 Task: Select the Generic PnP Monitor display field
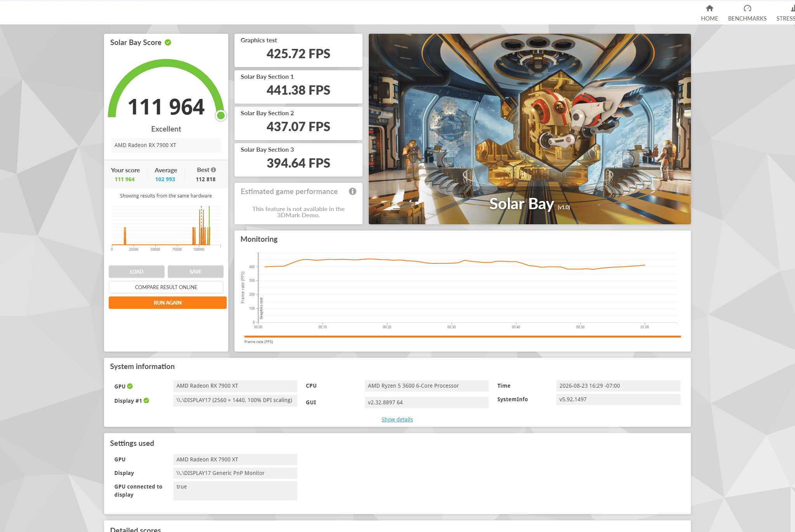point(235,473)
